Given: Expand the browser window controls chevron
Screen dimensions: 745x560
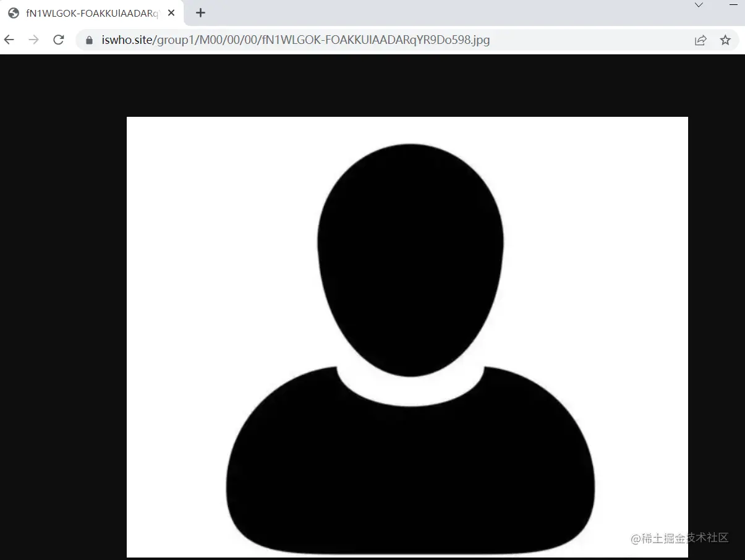Looking at the screenshot, I should (x=699, y=5).
